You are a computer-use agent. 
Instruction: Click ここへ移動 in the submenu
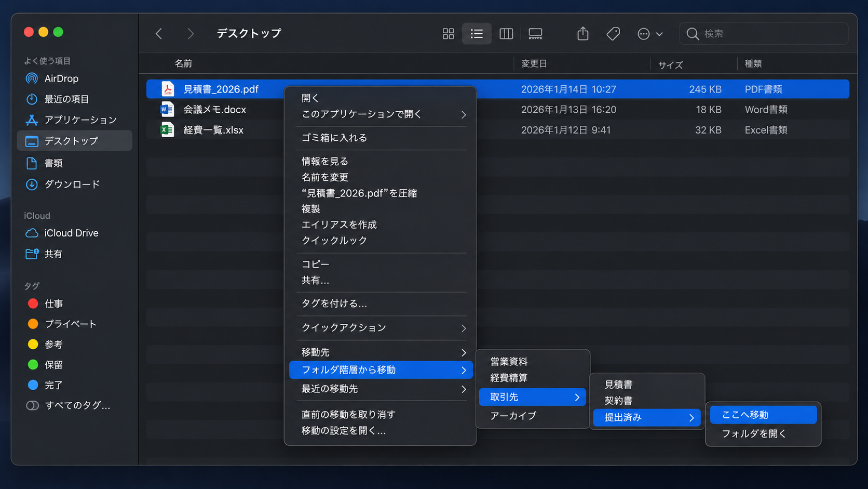763,415
